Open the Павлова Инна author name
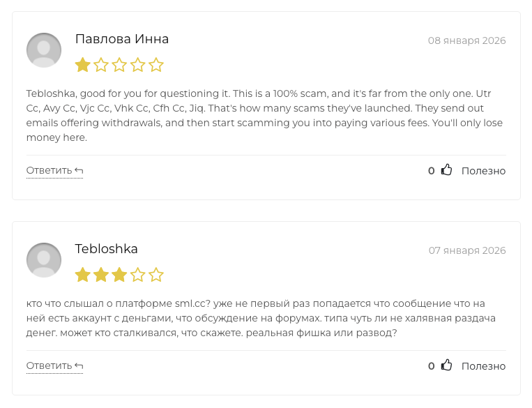The width and height of the screenshot is (532, 408). point(122,39)
